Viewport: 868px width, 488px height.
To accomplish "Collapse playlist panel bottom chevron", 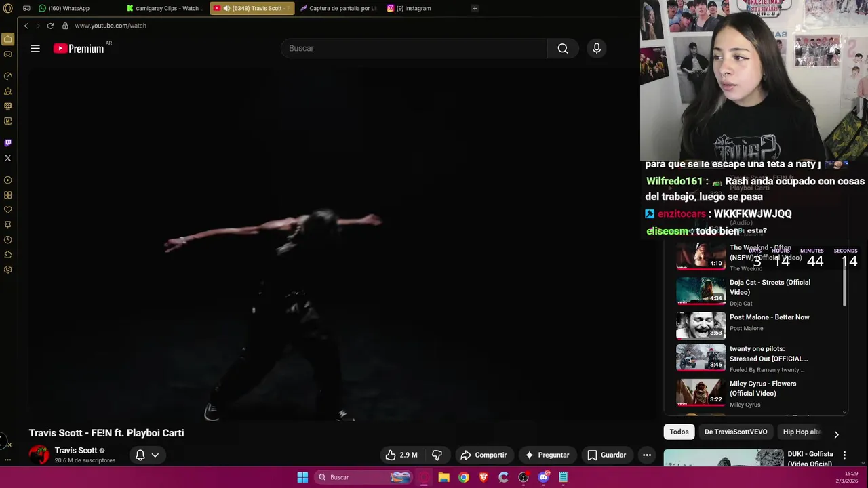I will coord(844,412).
